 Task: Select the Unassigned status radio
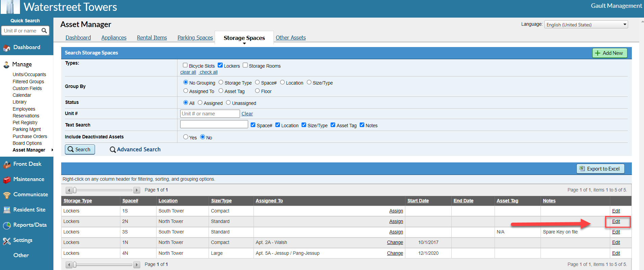[228, 103]
